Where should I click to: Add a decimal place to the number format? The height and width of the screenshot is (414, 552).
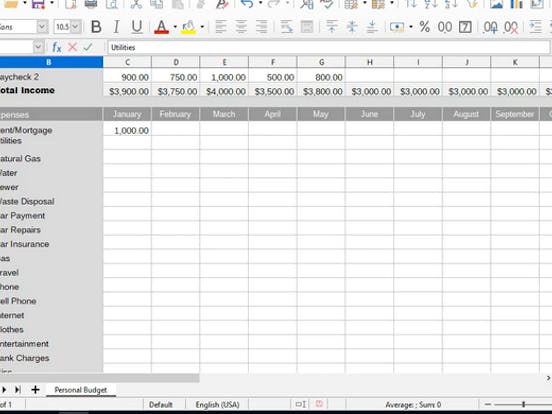[x=490, y=27]
